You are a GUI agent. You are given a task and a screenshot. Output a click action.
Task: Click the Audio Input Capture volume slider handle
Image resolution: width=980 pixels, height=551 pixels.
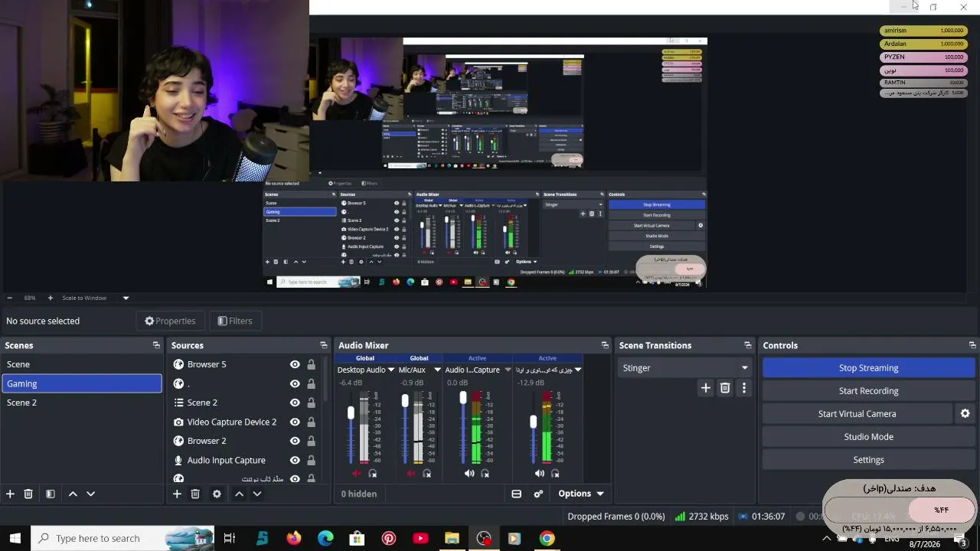(462, 398)
